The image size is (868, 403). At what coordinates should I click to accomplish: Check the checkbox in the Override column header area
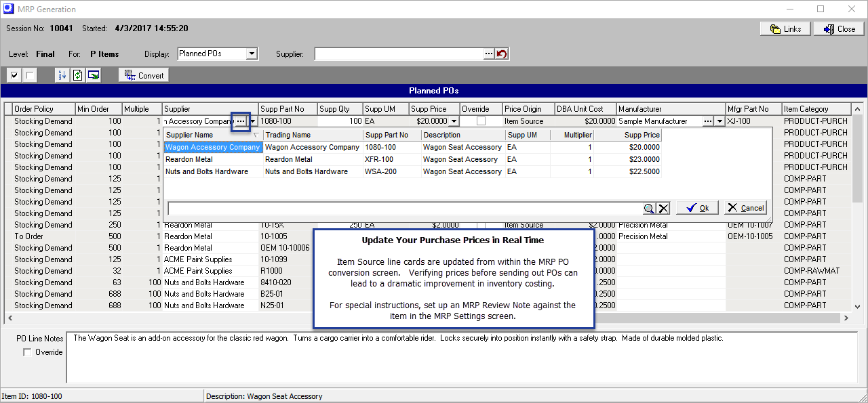[481, 121]
